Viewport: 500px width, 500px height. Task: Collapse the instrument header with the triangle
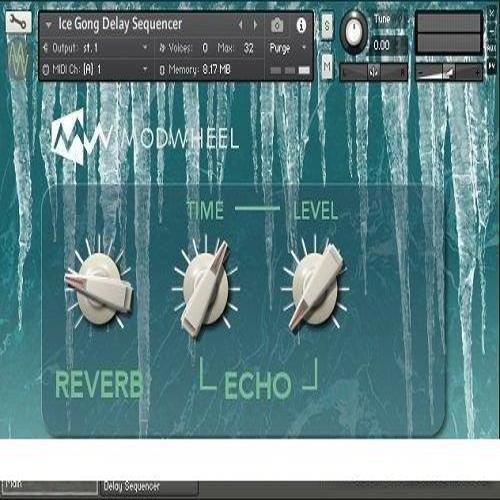(49, 25)
